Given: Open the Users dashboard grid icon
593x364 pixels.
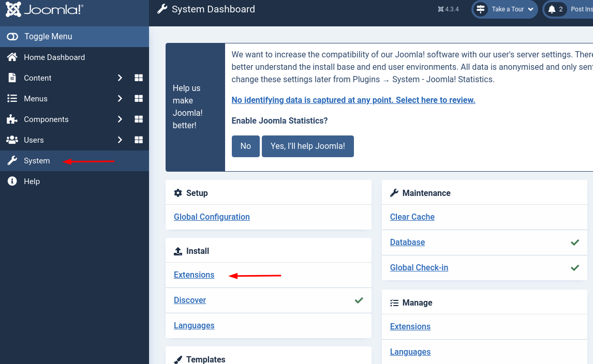Looking at the screenshot, I should [x=139, y=140].
